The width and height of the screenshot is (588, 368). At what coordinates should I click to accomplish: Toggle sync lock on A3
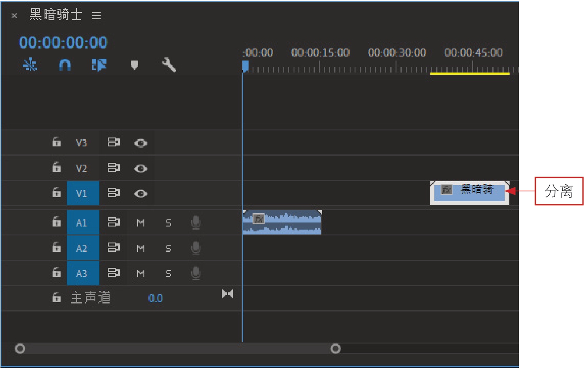click(114, 273)
